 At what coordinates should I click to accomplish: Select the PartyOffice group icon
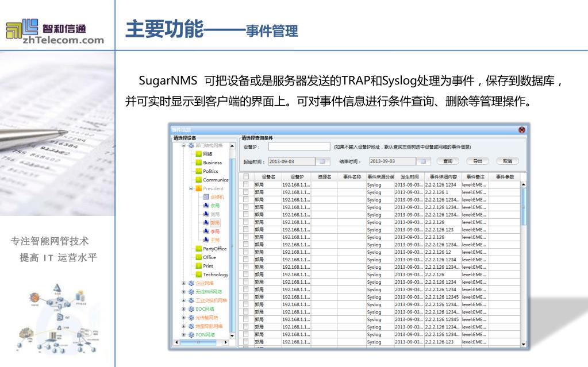(199, 249)
